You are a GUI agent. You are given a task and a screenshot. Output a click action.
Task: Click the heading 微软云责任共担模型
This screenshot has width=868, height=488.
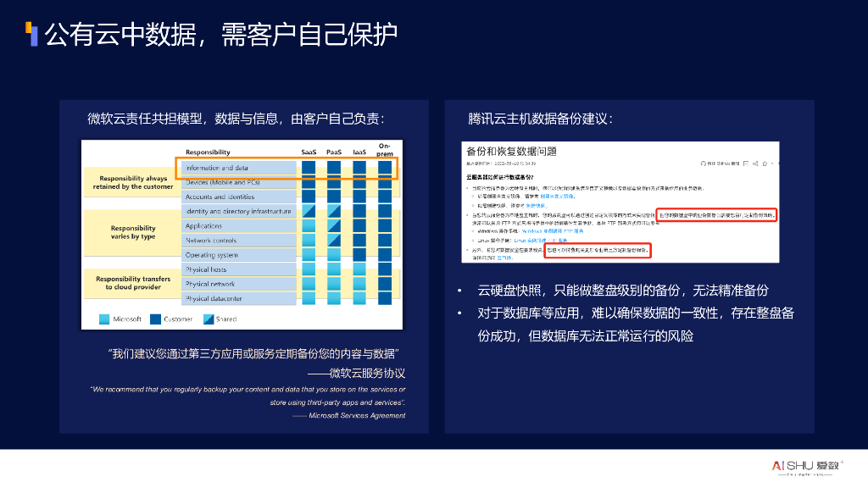(x=236, y=119)
